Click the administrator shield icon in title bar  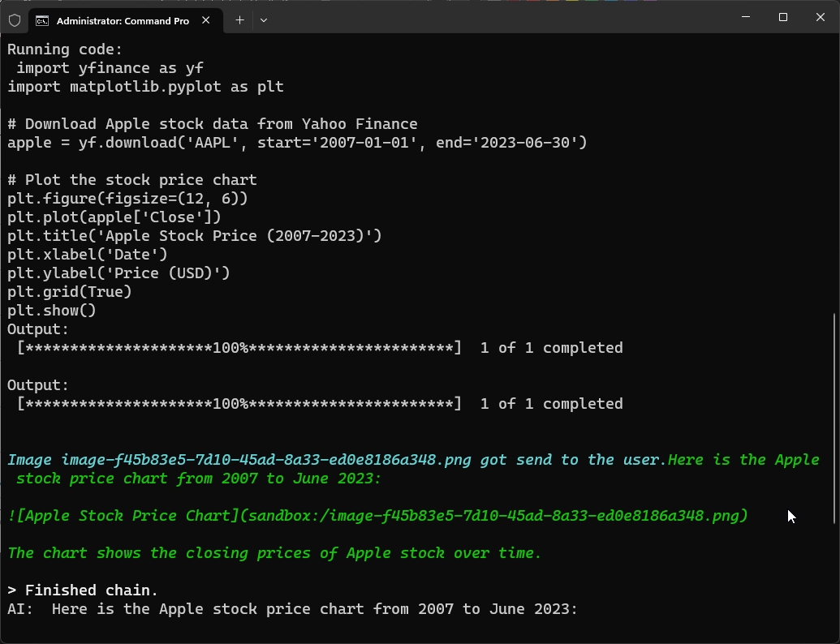15,19
